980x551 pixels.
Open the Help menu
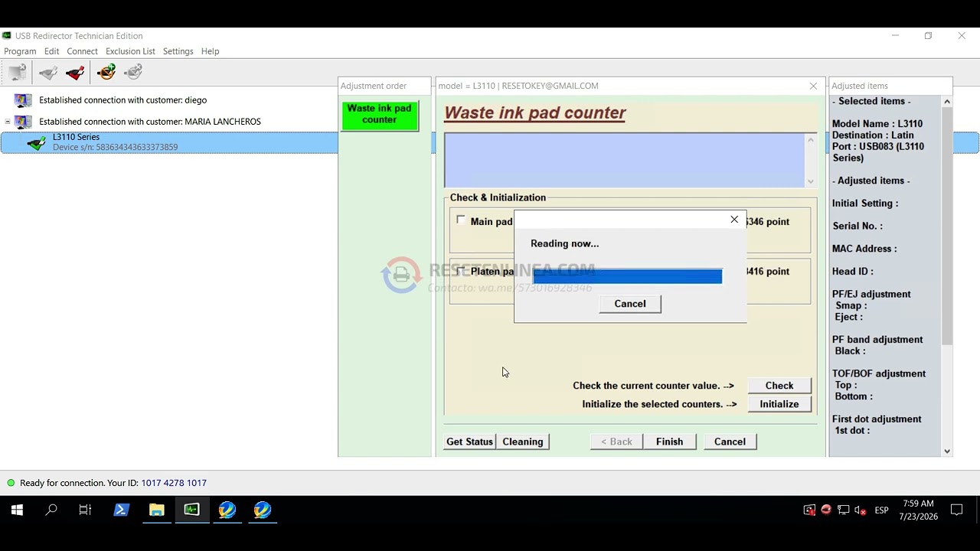click(210, 51)
